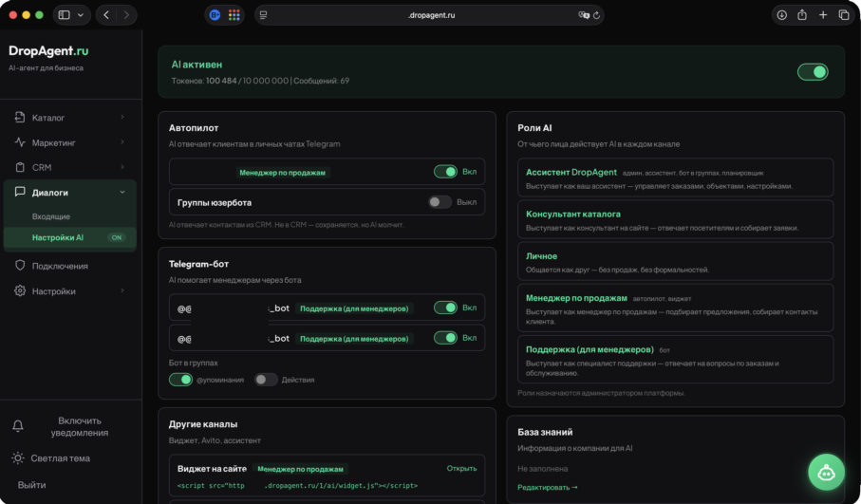Open Подключения in the sidebar
This screenshot has height=504, width=861.
(x=60, y=266)
